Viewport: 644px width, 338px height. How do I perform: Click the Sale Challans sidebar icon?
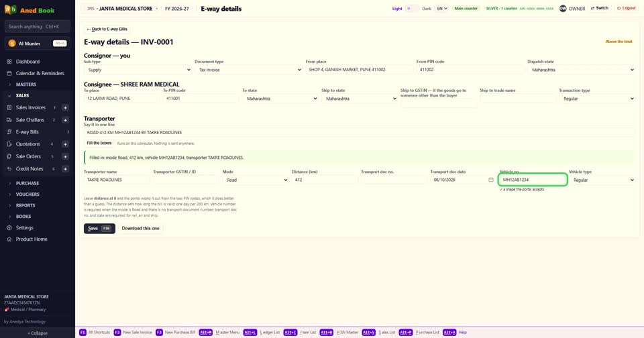(9, 120)
